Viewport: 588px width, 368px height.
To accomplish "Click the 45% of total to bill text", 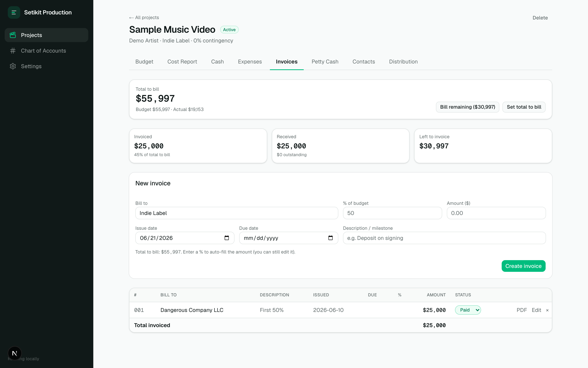I will coord(152,155).
